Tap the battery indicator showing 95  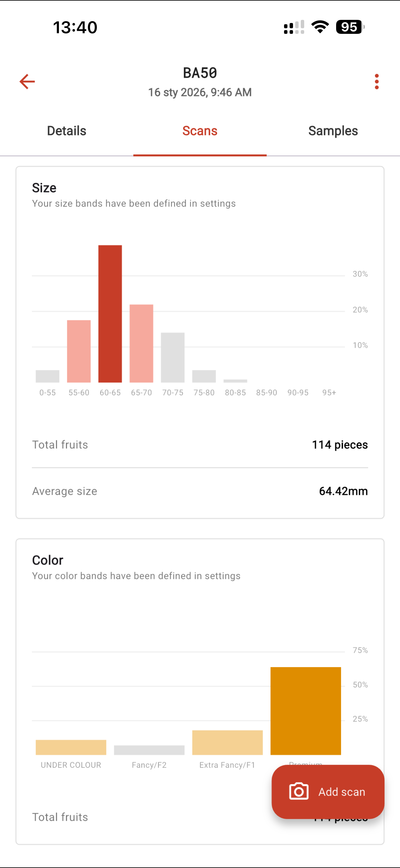tap(350, 27)
